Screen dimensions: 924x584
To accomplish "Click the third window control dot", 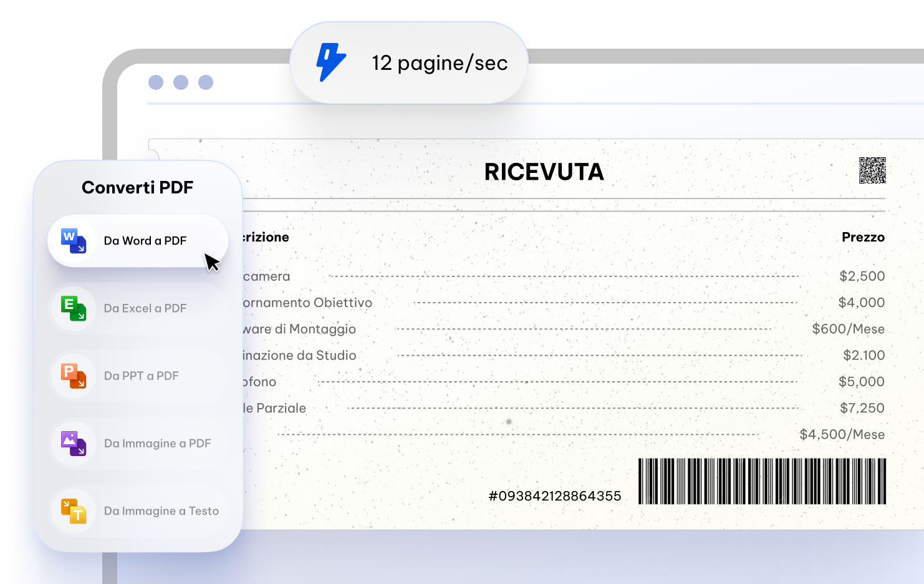I will pyautogui.click(x=206, y=82).
